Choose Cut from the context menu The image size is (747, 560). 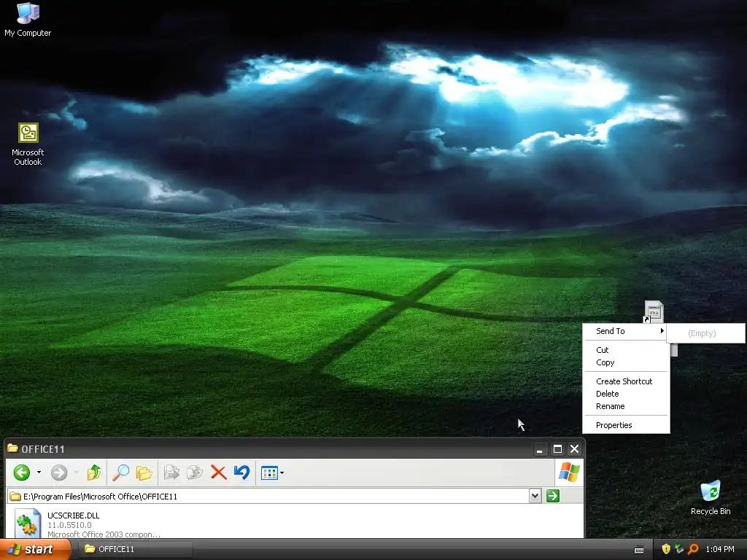point(626,349)
